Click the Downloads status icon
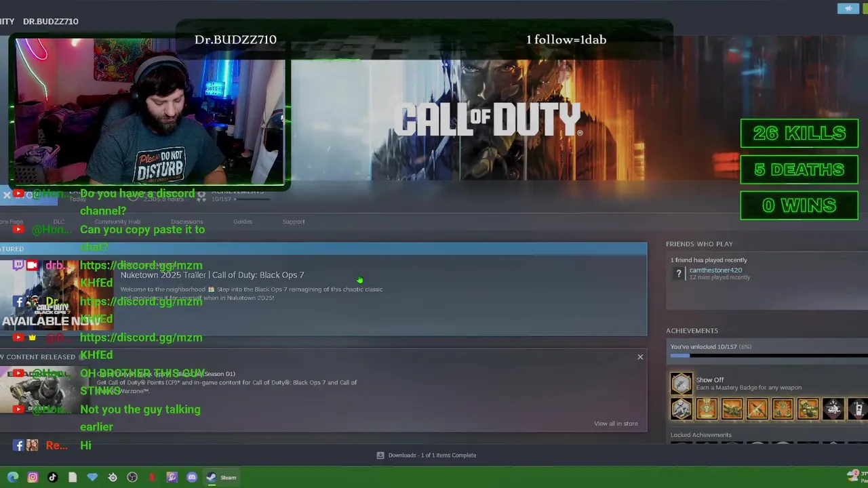 380,455
